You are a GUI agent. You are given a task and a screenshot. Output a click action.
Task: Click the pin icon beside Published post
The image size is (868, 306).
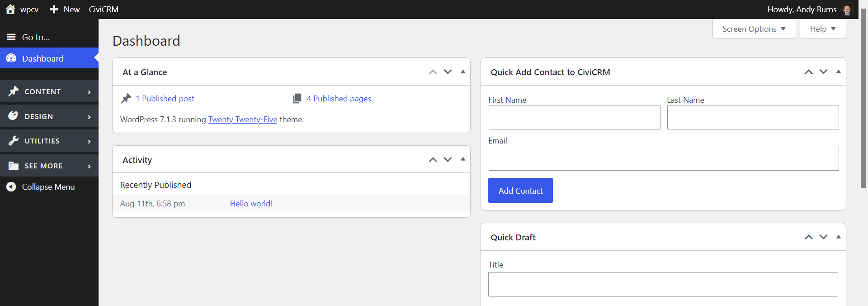[x=126, y=98]
